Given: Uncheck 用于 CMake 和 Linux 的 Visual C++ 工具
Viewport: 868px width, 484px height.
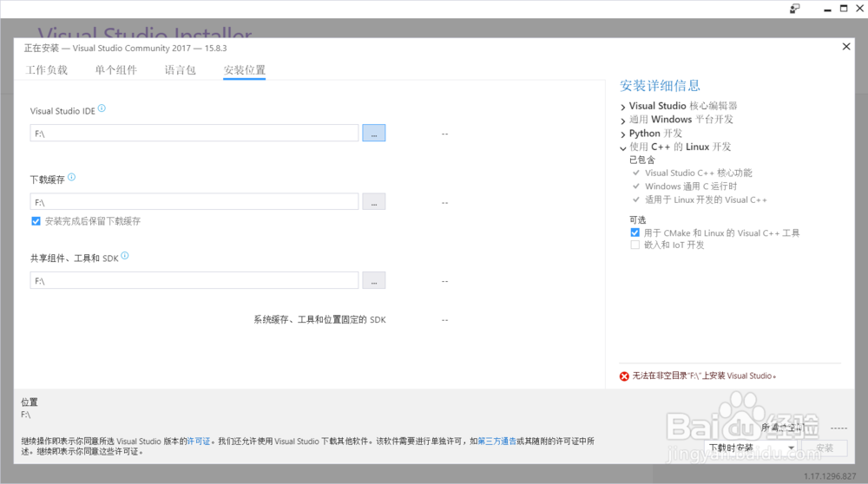Looking at the screenshot, I should point(635,232).
